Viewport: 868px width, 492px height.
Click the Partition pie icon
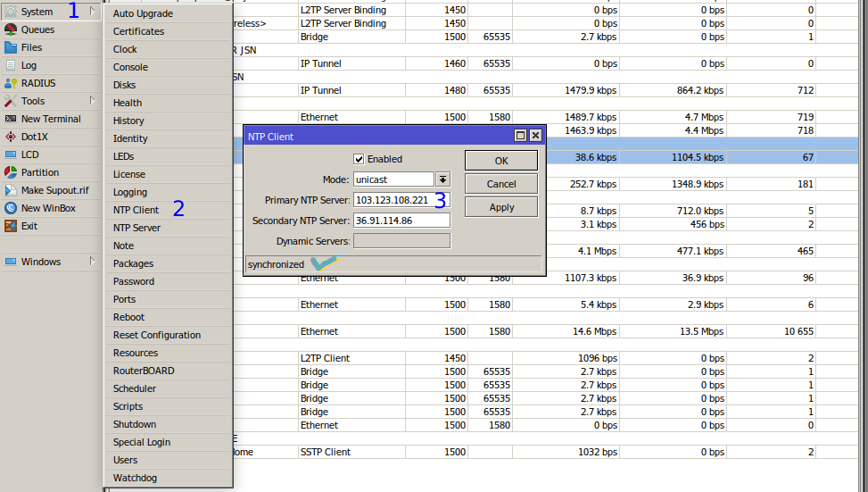[11, 172]
